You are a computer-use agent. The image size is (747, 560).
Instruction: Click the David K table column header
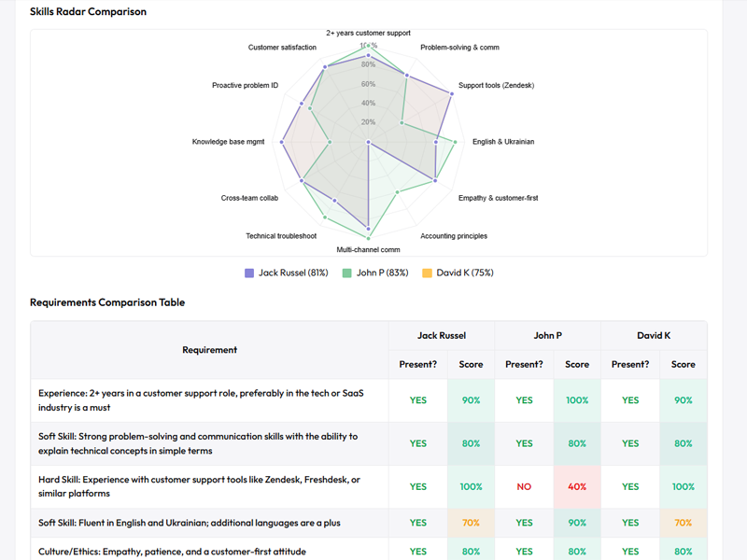[654, 335]
